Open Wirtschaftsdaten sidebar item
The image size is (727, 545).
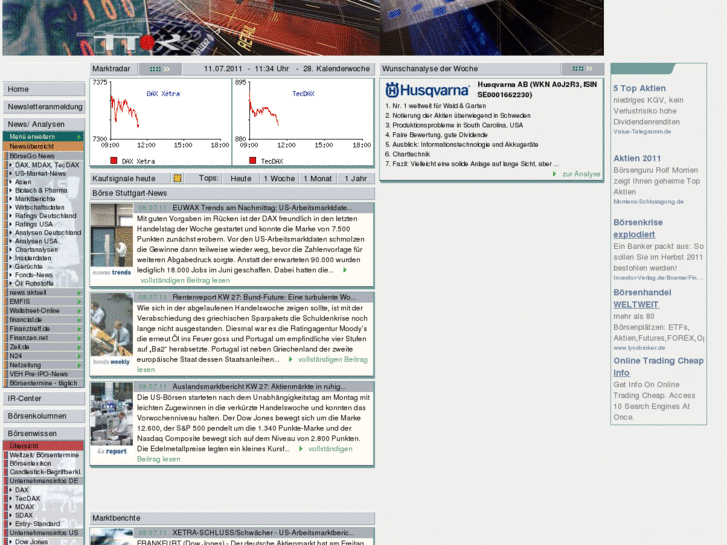point(39,207)
